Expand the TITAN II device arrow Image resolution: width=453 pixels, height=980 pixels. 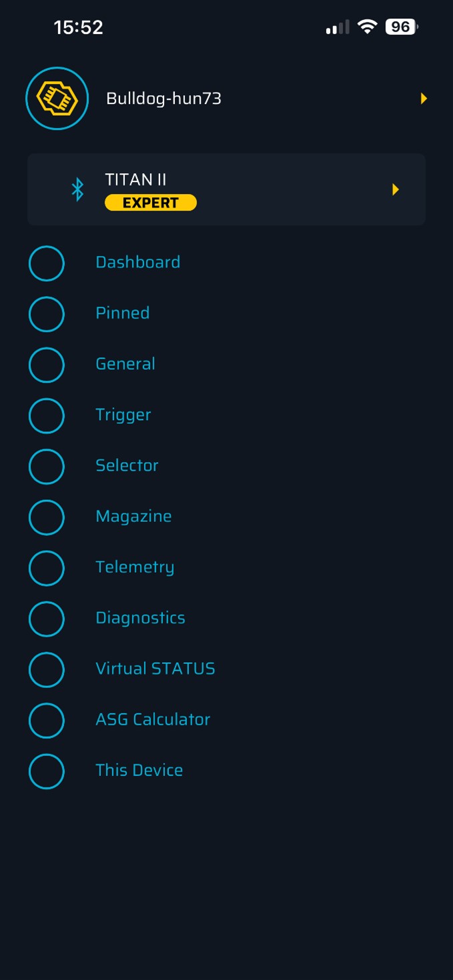396,189
